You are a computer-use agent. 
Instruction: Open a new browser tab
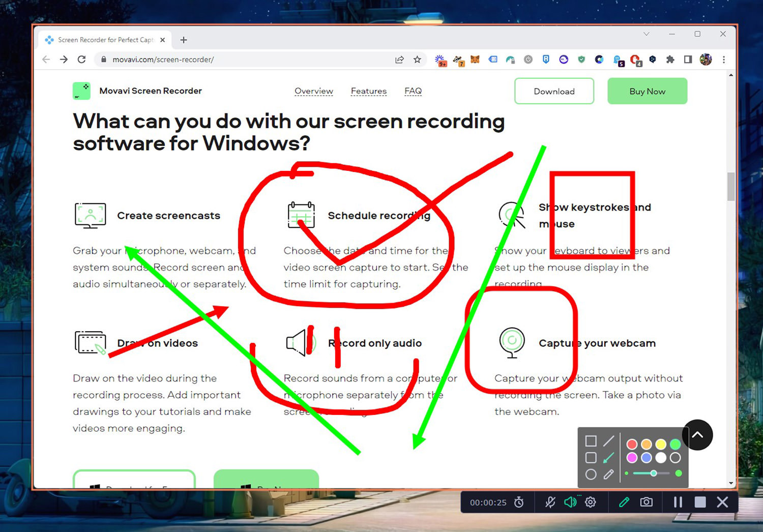(184, 40)
